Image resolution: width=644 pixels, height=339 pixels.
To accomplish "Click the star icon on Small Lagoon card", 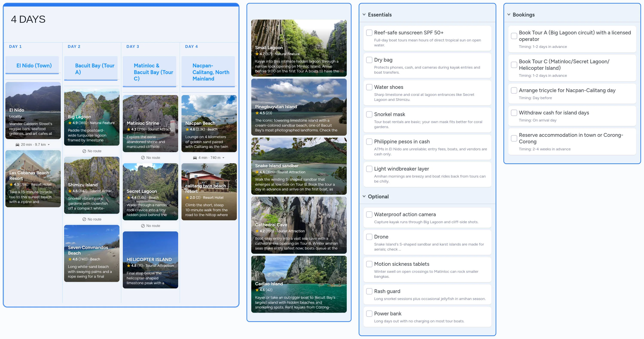I will (257, 54).
